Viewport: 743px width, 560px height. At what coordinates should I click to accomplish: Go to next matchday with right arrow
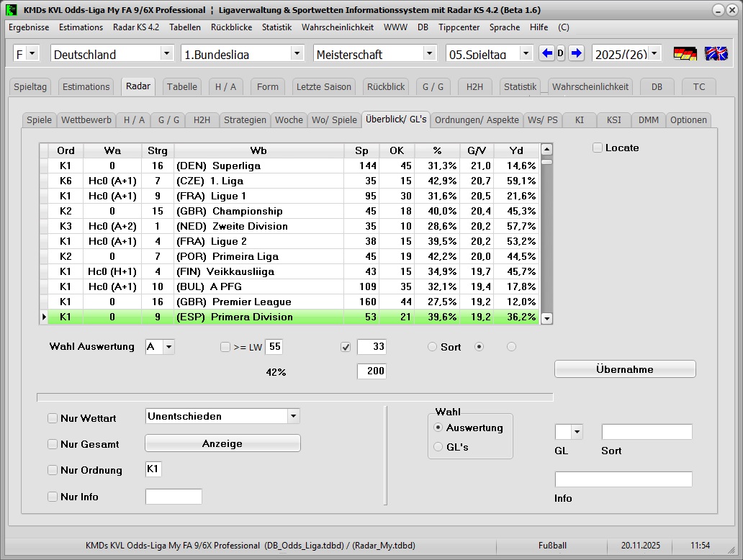pyautogui.click(x=576, y=53)
